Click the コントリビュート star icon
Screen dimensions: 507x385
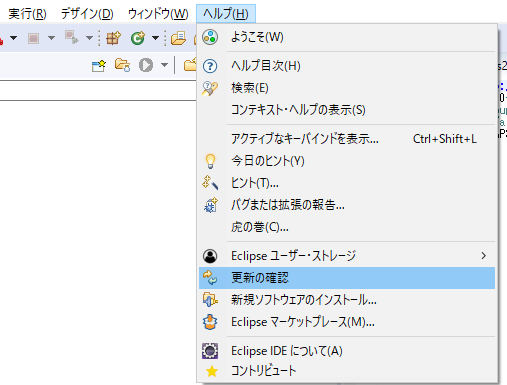tap(212, 371)
